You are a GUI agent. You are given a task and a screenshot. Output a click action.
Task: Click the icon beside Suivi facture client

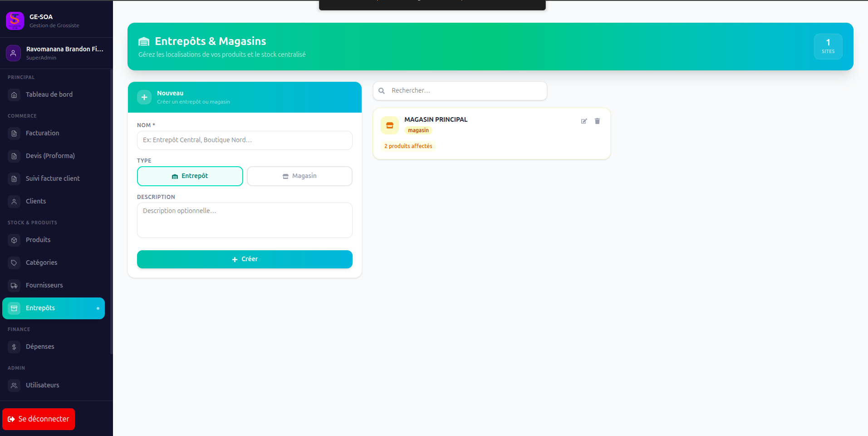pos(14,179)
